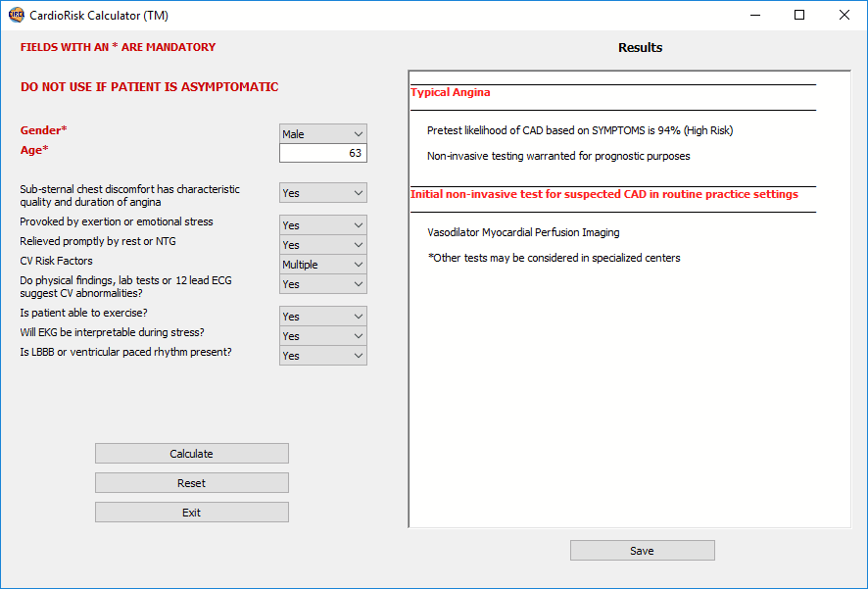
Task: Open the 'Will EKG be interpretable' dropdown
Action: (x=323, y=336)
